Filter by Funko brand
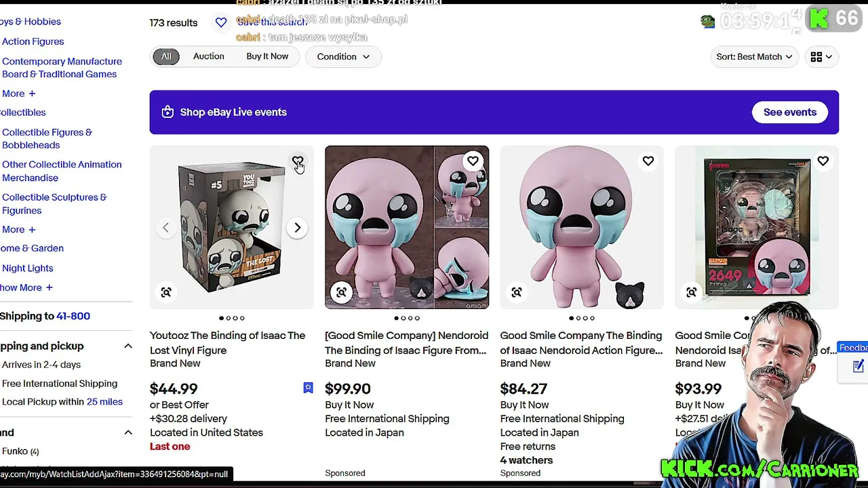 pyautogui.click(x=20, y=451)
